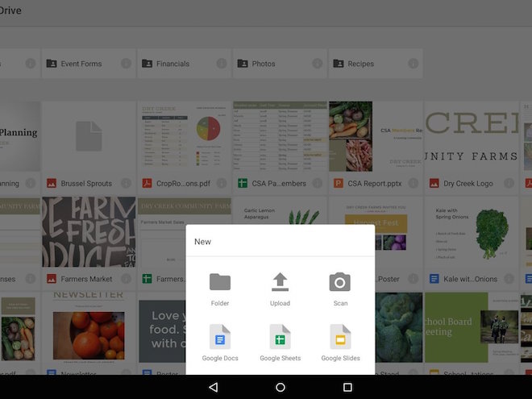Open the CSA Report.pptx vegetable thumbnail
Viewport: 532px width, 399px height.
click(x=376, y=136)
